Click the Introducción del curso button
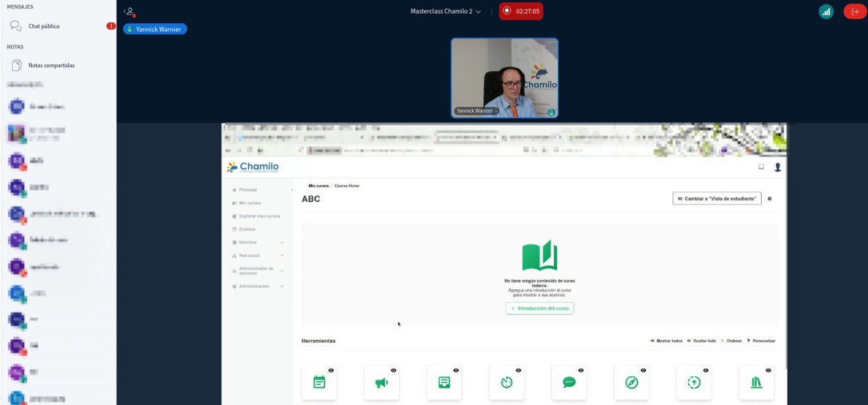The width and height of the screenshot is (868, 405). tap(540, 308)
